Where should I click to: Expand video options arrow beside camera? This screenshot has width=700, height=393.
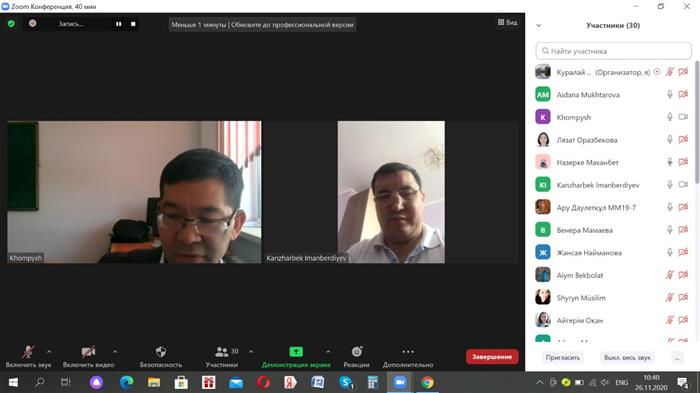click(115, 352)
